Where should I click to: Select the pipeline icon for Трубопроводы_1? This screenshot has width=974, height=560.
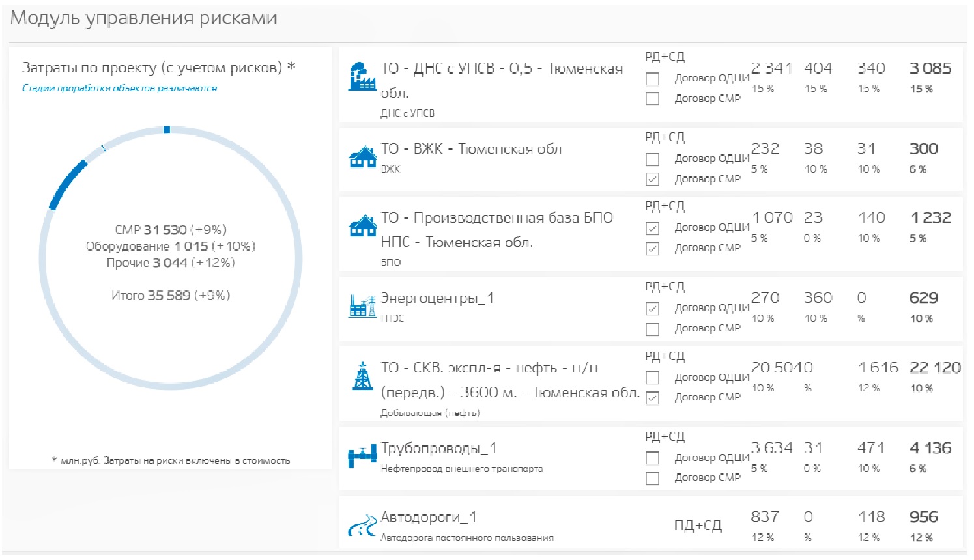pyautogui.click(x=362, y=456)
